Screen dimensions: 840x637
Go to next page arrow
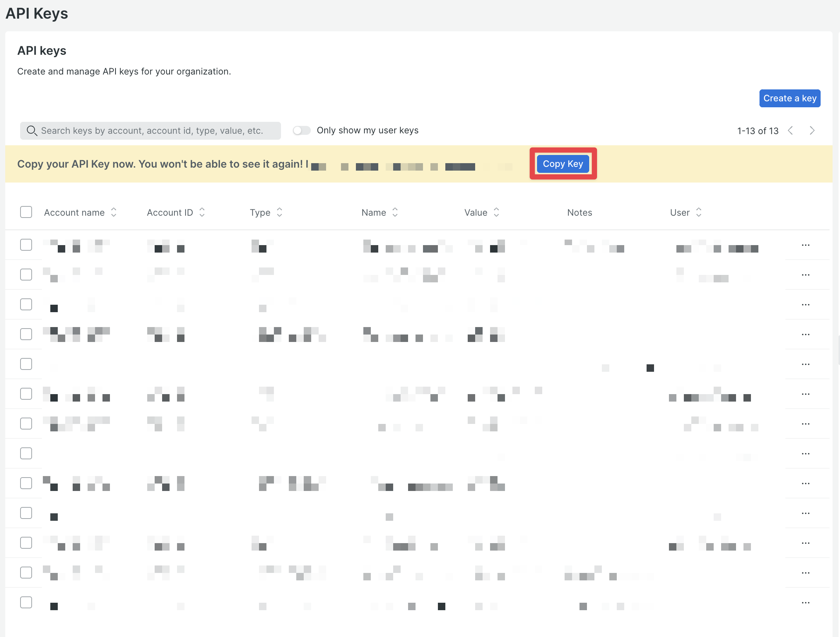[x=812, y=131]
